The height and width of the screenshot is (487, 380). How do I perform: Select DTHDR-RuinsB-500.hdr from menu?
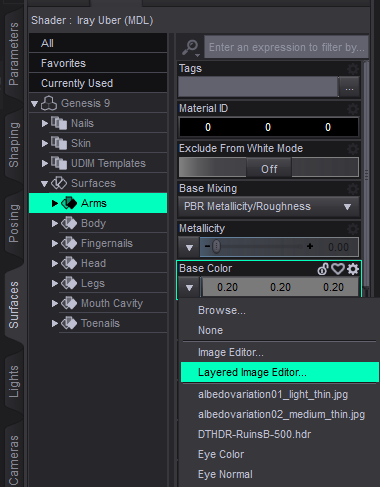(280, 434)
